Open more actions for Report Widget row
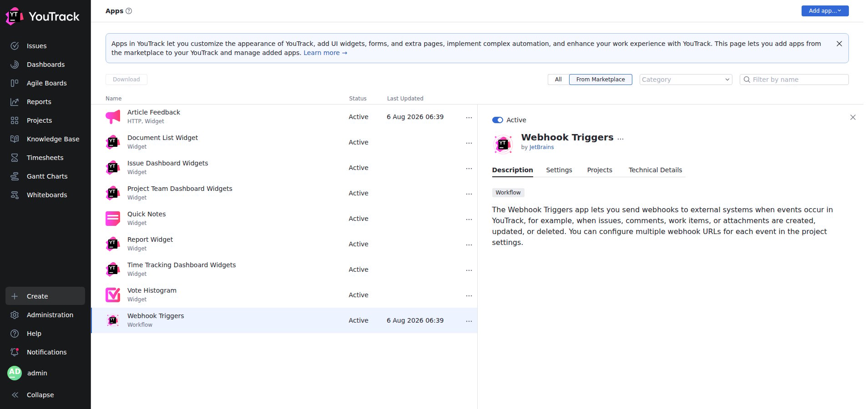868x409 pixels. (469, 244)
